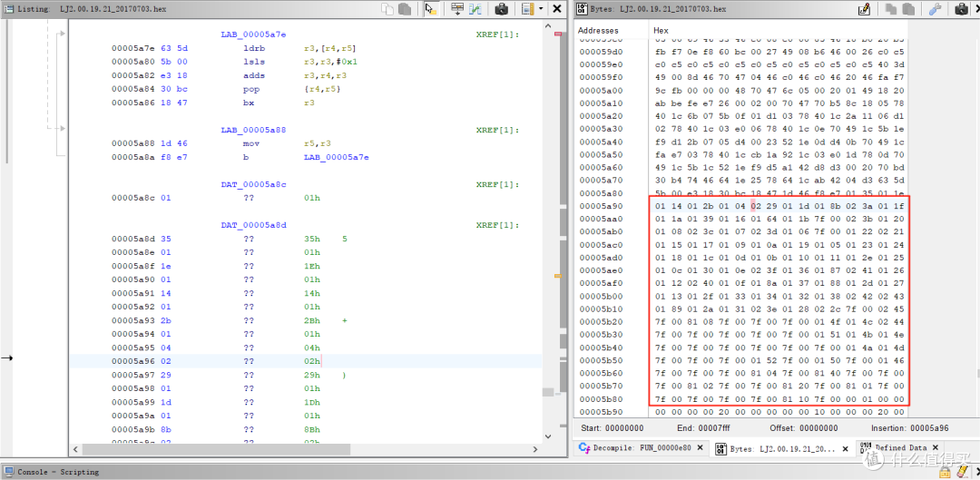980x480 pixels.
Task: Close the Listing panel
Action: tap(556, 9)
